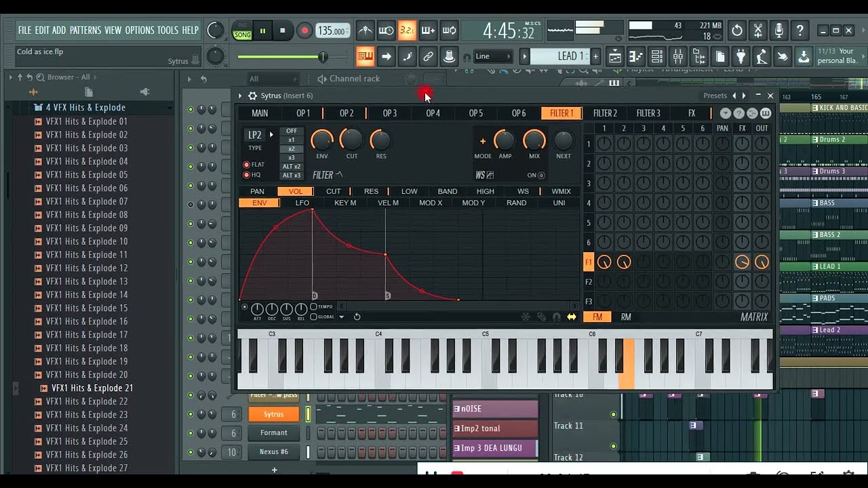Select VFX1 Hits & Explode 21 sample
The height and width of the screenshot is (488, 868).
click(92, 388)
